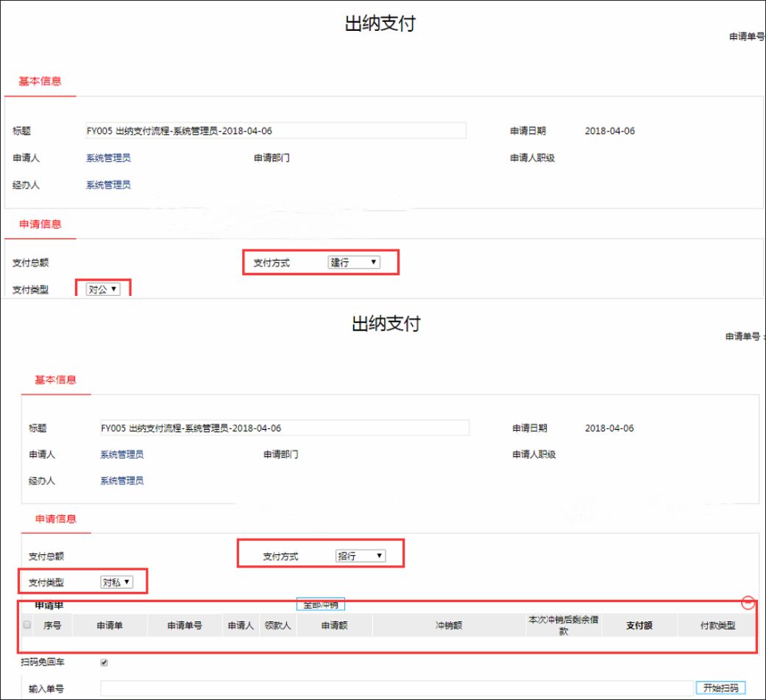Open the lower form's 经办人 系统管理员 link
Viewport: 766px width, 700px height.
(121, 481)
